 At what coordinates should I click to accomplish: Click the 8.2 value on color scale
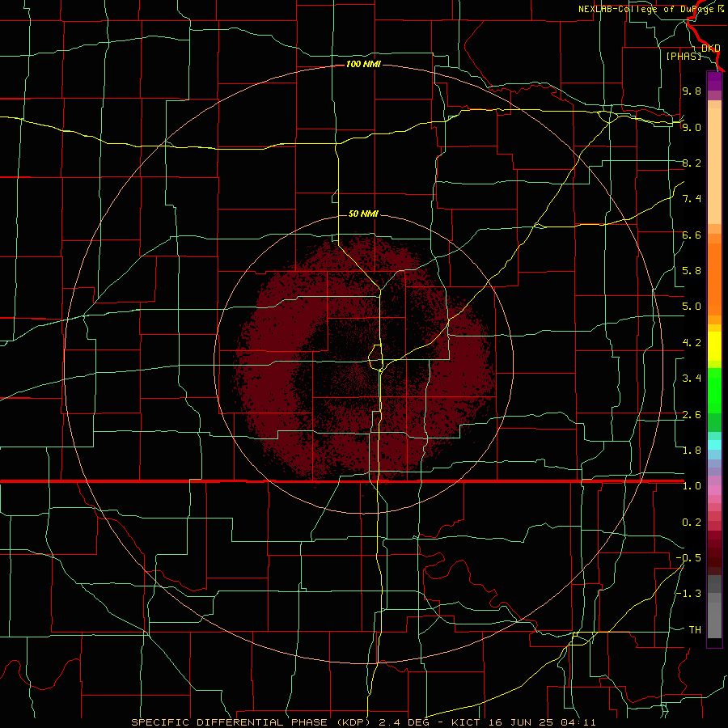tap(692, 163)
